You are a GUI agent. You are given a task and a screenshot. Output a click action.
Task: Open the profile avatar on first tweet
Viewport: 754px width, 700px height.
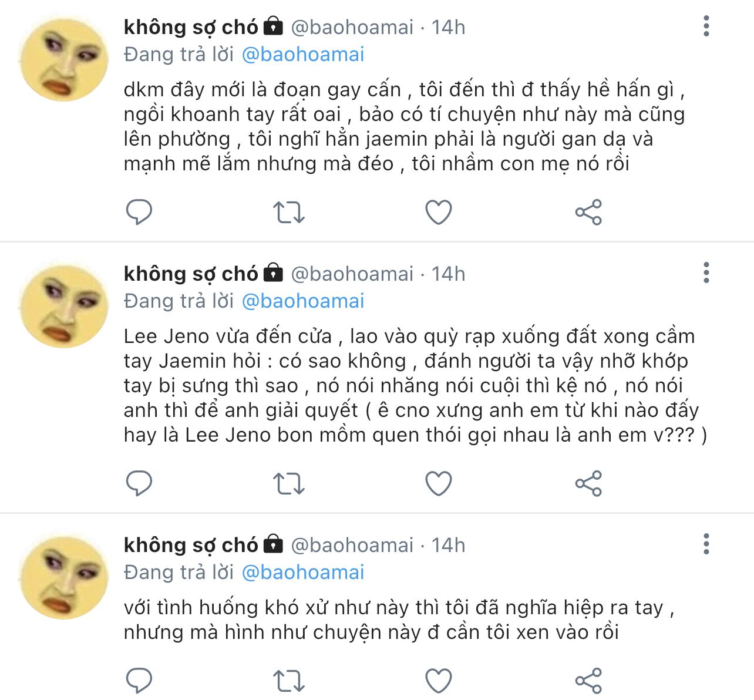(x=64, y=60)
